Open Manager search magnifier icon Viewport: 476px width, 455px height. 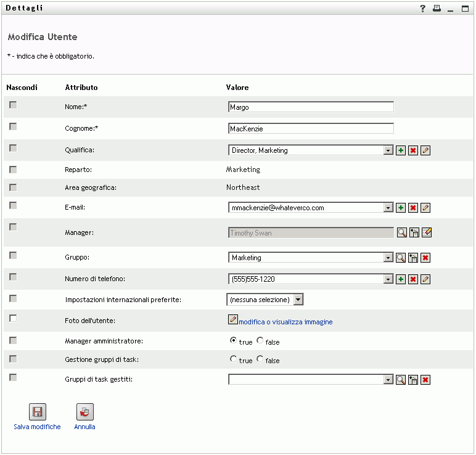pyautogui.click(x=401, y=233)
